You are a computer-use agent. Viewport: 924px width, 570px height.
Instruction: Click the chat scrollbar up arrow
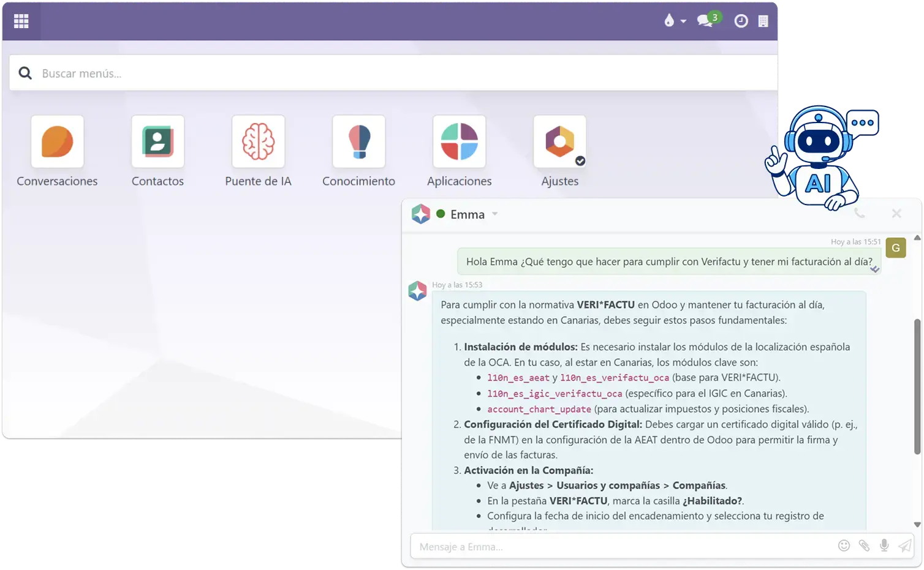[917, 238]
